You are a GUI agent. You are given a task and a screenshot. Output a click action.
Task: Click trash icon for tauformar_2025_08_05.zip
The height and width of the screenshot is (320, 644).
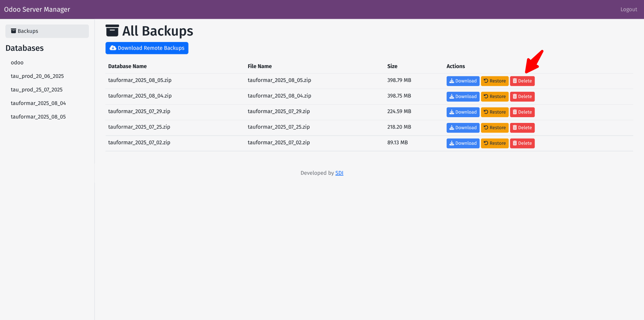515,81
